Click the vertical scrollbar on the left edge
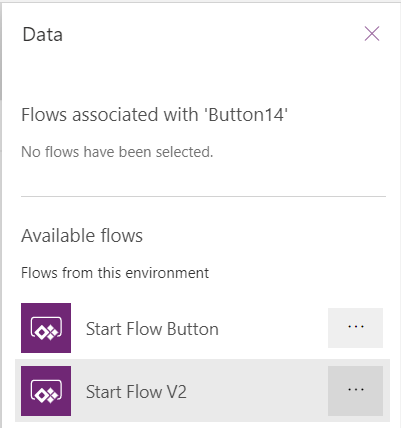The image size is (401, 428). pyautogui.click(x=1, y=50)
